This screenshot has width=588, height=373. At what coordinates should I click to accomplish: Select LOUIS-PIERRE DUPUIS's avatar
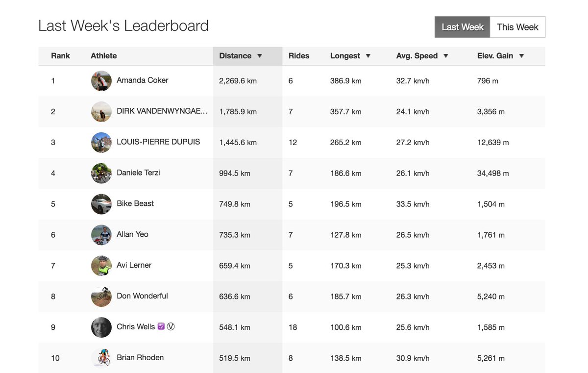click(x=101, y=142)
